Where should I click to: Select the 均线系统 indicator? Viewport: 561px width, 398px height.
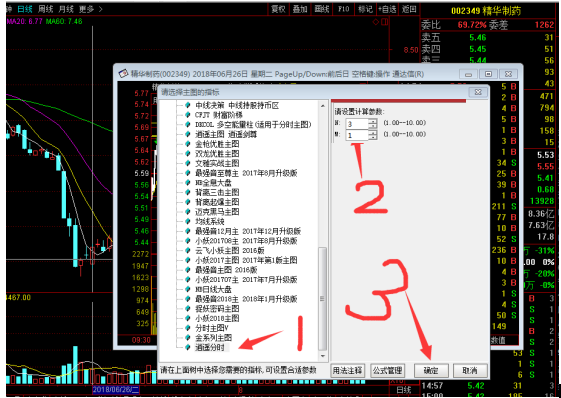click(x=210, y=222)
